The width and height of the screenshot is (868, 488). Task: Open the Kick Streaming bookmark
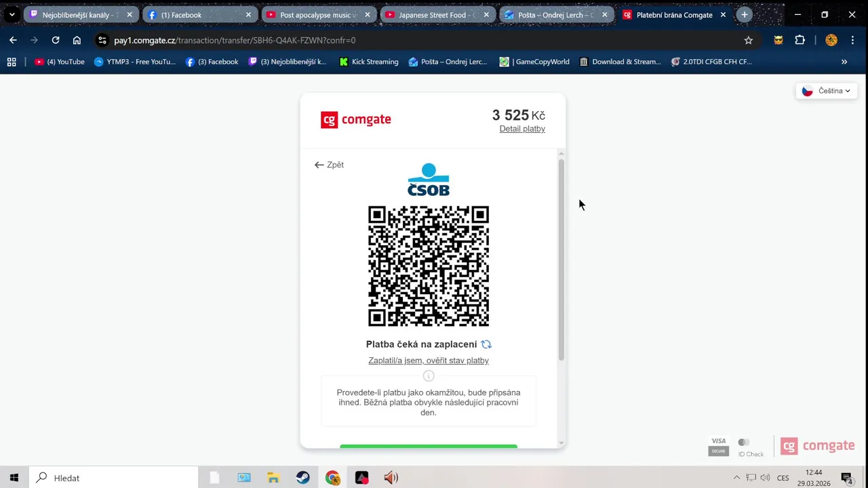(x=369, y=62)
